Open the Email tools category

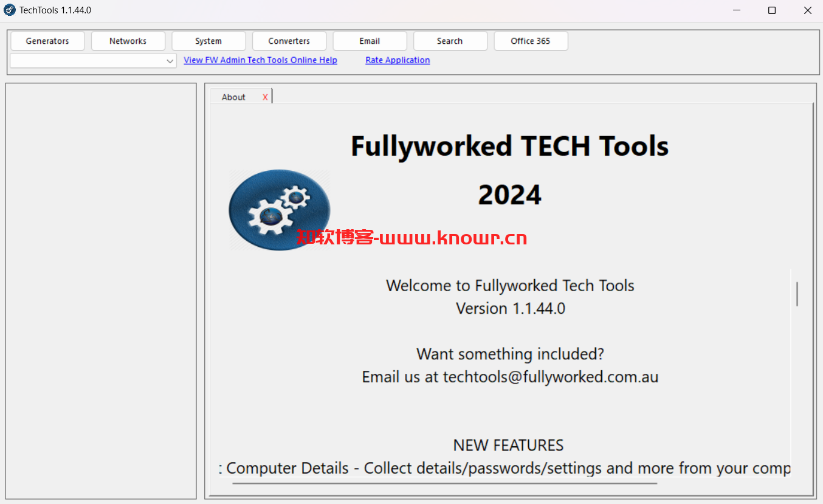(x=370, y=41)
